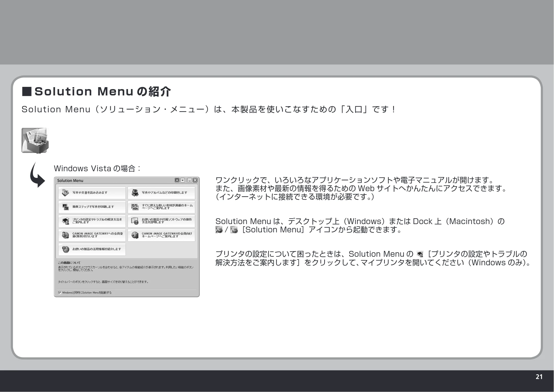Click the line '（インターネットに接続できる環境が必要です。）'
The width and height of the screenshot is (554, 392).
click(x=295, y=197)
